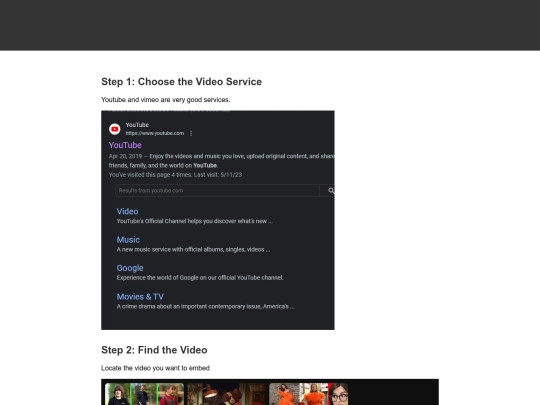Click the first video thumbnail with three boys
This screenshot has height=405, width=540.
point(144,394)
